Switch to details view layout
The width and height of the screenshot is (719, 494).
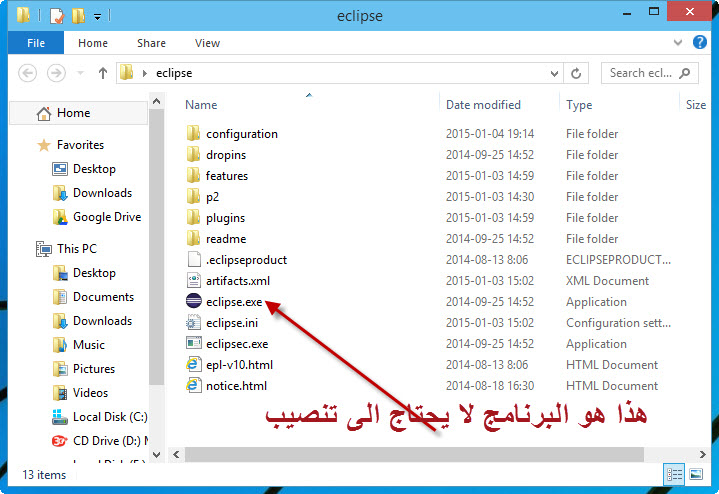point(674,474)
